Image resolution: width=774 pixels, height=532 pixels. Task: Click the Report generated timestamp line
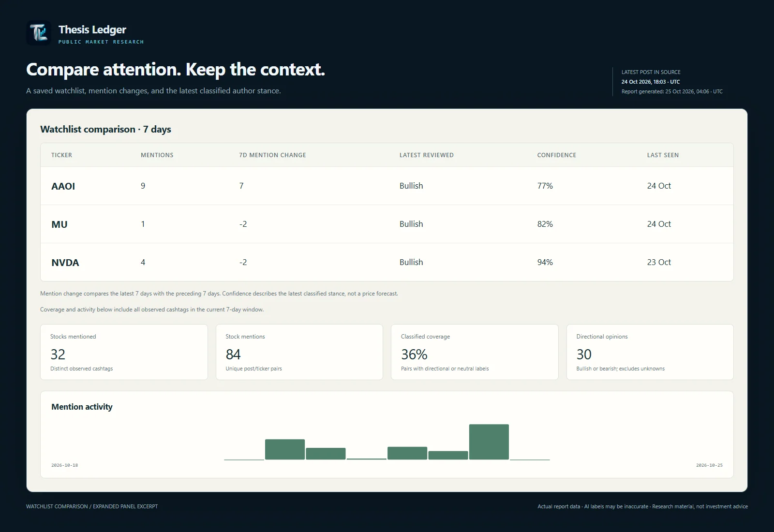[672, 91]
